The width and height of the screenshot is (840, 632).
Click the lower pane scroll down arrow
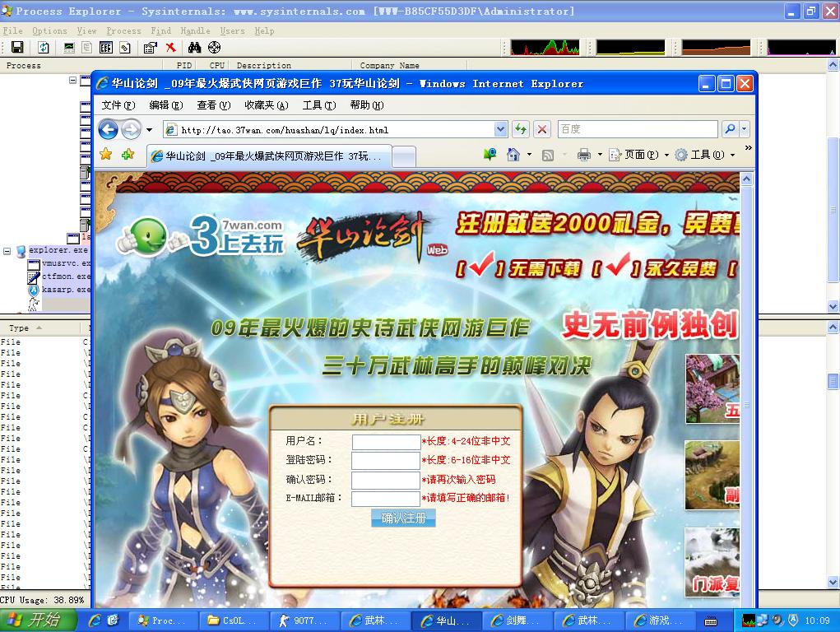tap(833, 582)
